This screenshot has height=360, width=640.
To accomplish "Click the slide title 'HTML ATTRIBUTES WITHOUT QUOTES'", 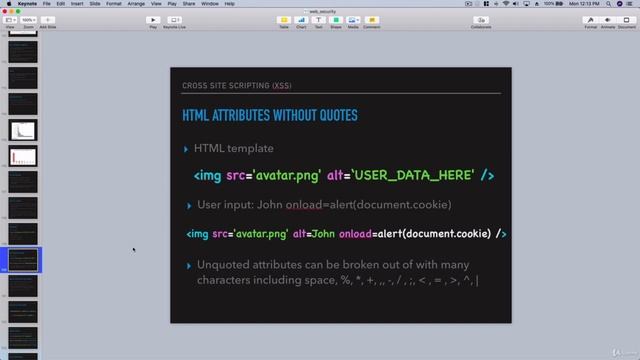I will tap(270, 116).
